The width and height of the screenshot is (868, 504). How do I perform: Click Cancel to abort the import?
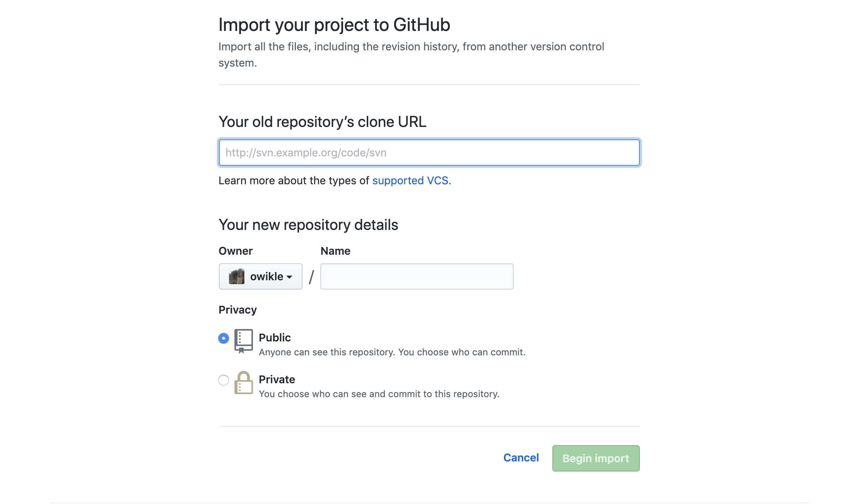tap(521, 458)
